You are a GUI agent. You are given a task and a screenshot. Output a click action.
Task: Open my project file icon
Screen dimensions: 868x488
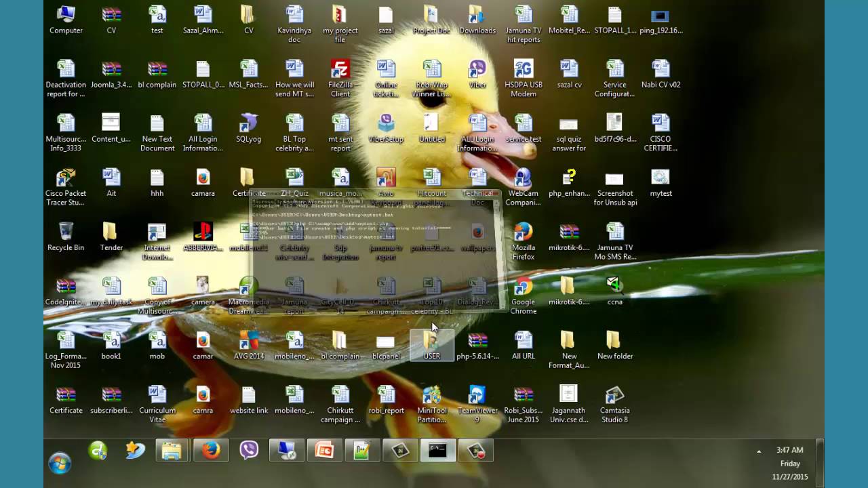coord(340,24)
